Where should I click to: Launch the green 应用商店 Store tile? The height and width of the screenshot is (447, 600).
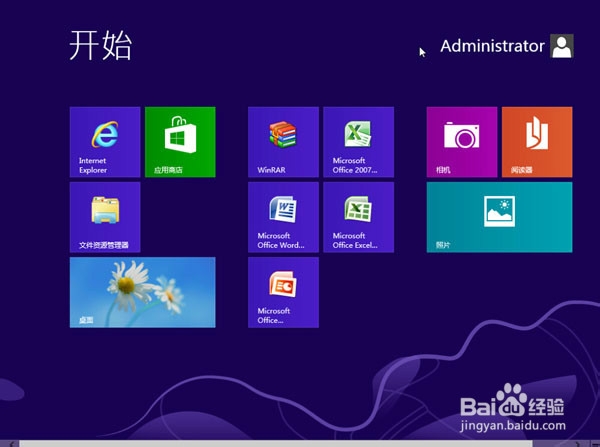pos(180,142)
